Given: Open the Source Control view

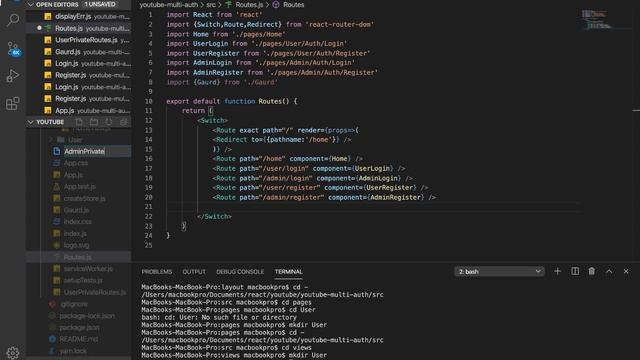Looking at the screenshot, I should 13,49.
